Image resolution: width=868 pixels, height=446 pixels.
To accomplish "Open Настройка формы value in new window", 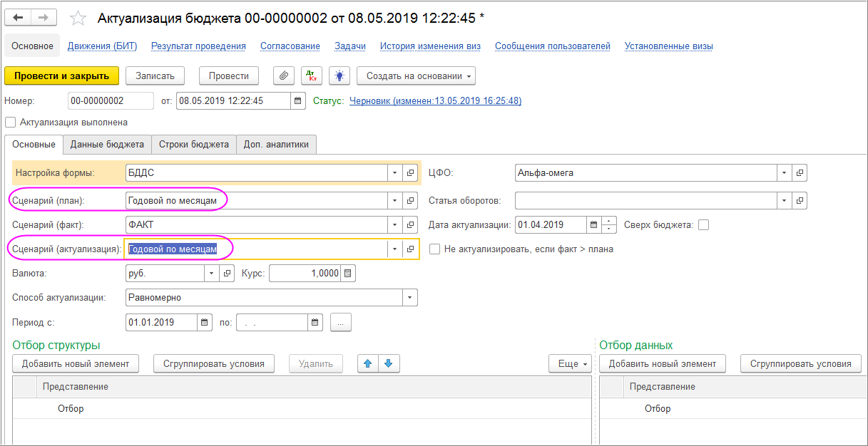I will (411, 173).
